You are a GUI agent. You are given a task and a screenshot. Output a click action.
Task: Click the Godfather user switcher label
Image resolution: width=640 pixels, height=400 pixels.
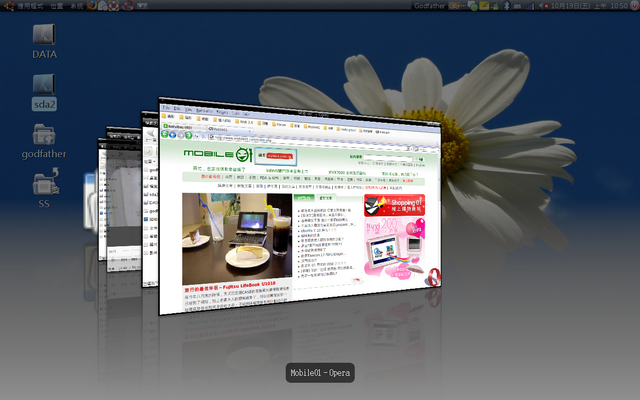429,6
